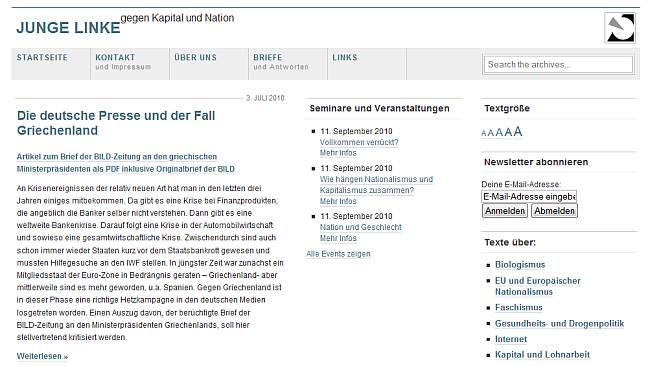Screen dimensions: 650x366
Task: Select the second smallest text size A
Action: tap(490, 133)
